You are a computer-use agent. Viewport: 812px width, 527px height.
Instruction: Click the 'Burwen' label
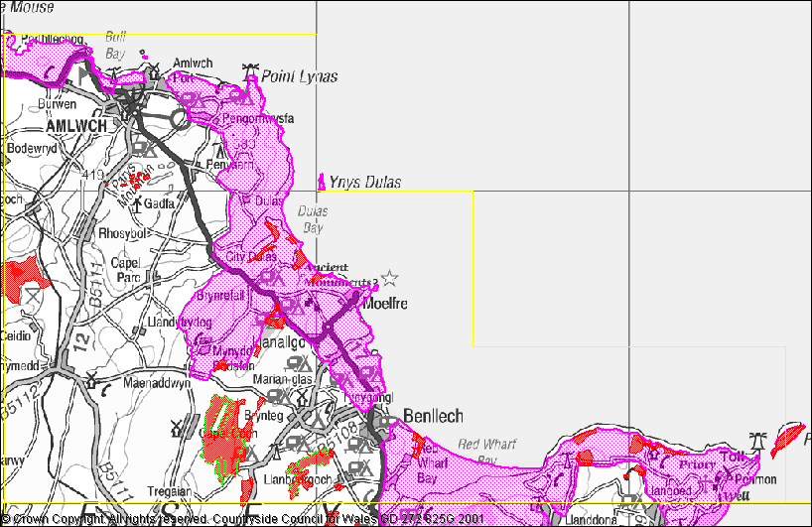(x=57, y=104)
